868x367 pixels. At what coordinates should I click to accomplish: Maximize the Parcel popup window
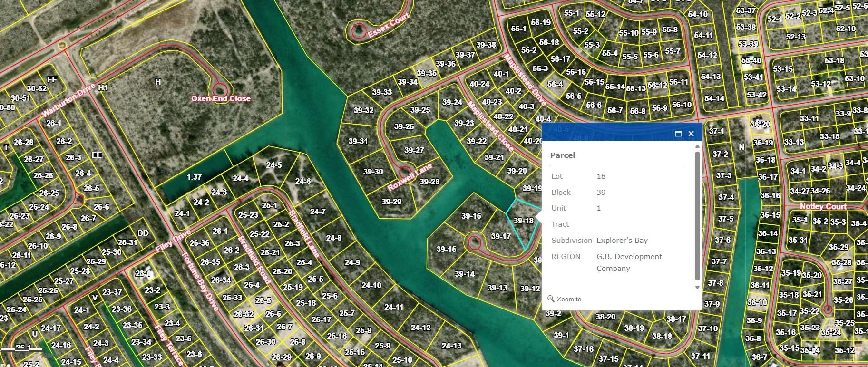coord(678,134)
